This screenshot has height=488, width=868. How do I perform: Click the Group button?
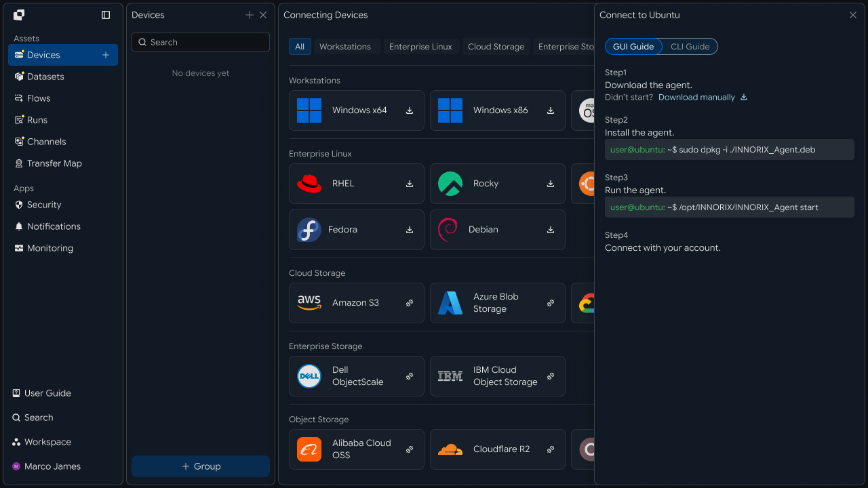pos(201,466)
